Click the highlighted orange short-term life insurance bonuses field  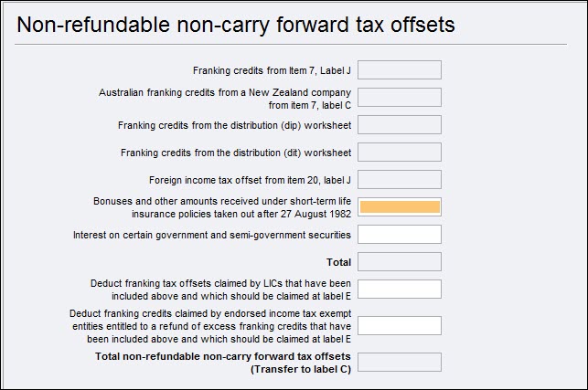[400, 207]
